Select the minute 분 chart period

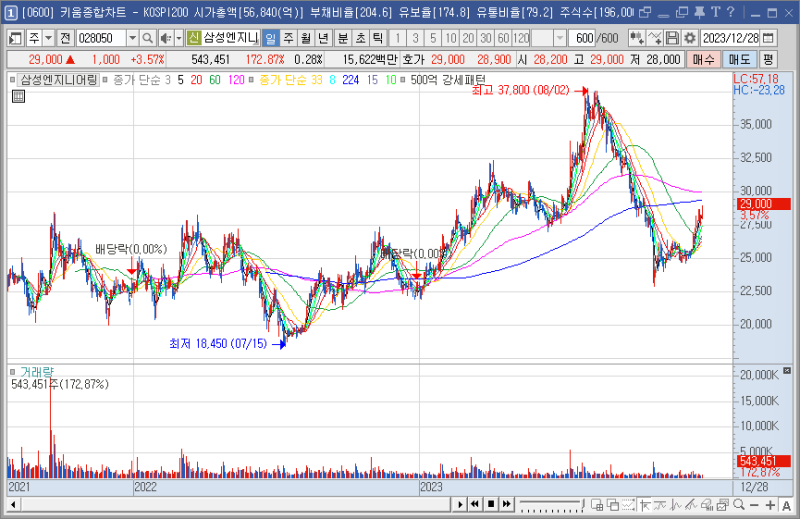343,38
